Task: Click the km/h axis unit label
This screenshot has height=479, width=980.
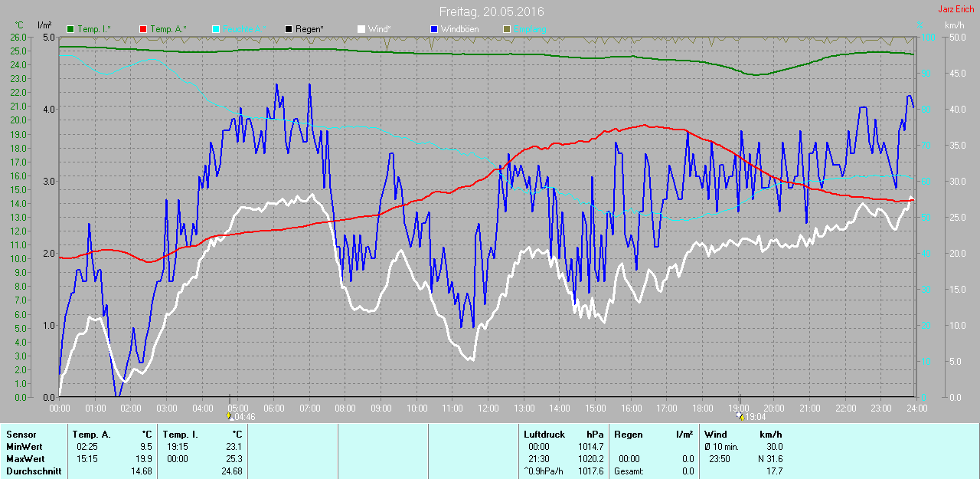Action: [954, 25]
